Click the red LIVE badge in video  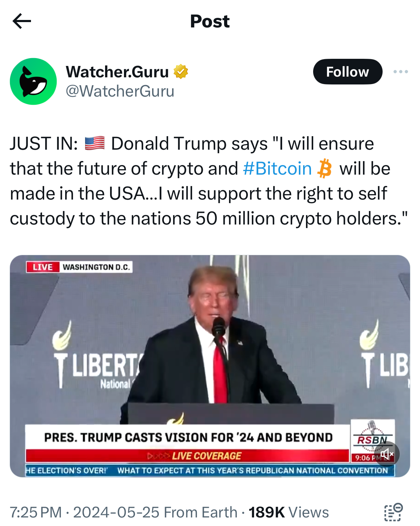pyautogui.click(x=42, y=267)
